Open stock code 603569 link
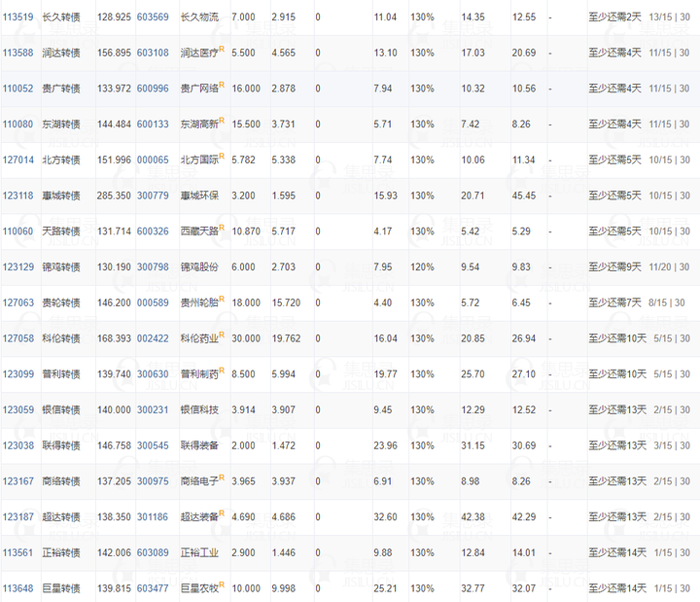Screen dimensions: 700x602 pos(153,17)
